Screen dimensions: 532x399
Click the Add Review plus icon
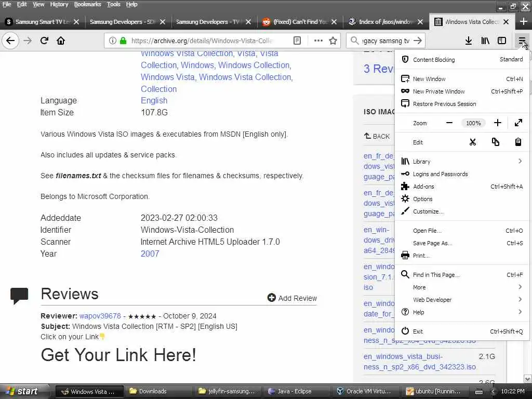271,298
